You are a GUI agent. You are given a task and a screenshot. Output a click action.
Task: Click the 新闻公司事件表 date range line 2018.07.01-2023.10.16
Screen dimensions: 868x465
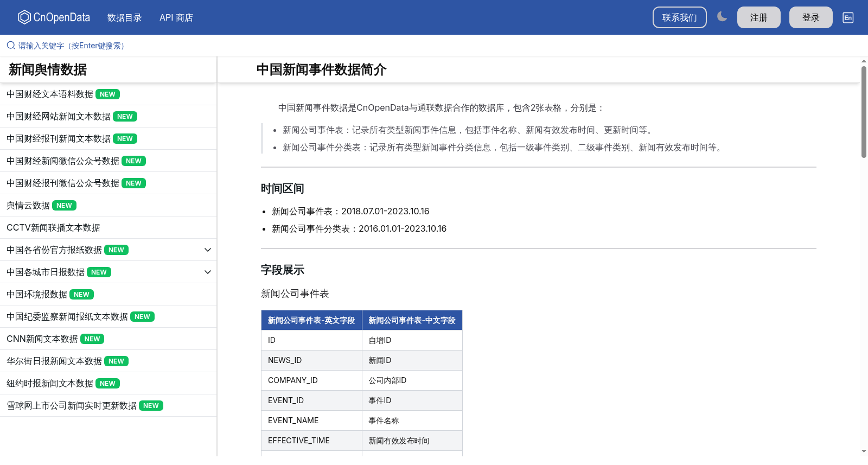point(350,211)
